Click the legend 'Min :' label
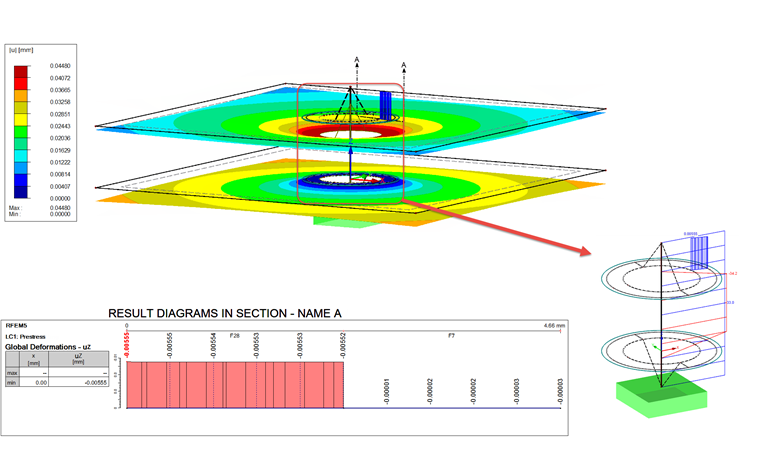This screenshot has width=760, height=476. point(14,214)
